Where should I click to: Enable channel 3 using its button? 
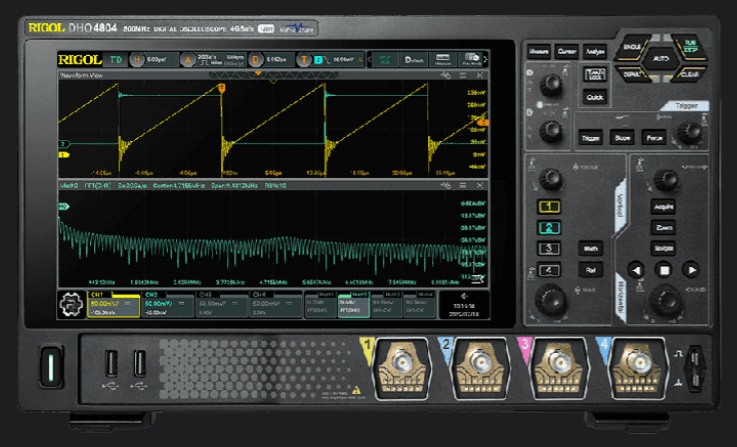click(x=549, y=249)
